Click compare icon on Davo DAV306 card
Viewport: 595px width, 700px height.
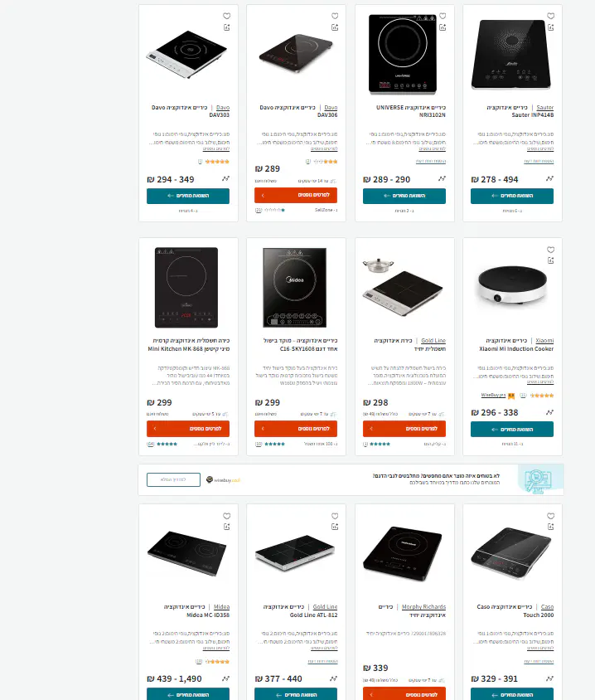(x=335, y=27)
